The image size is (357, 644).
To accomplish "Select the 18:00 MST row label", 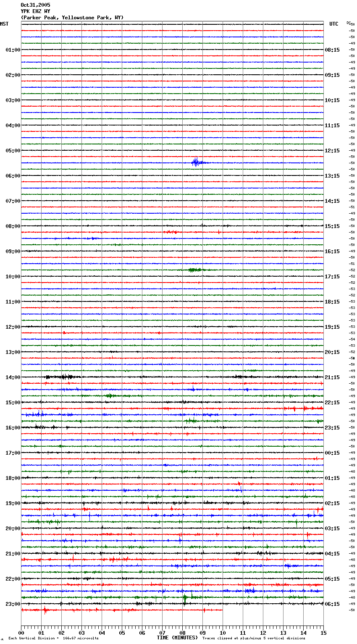I will click(x=13, y=478).
